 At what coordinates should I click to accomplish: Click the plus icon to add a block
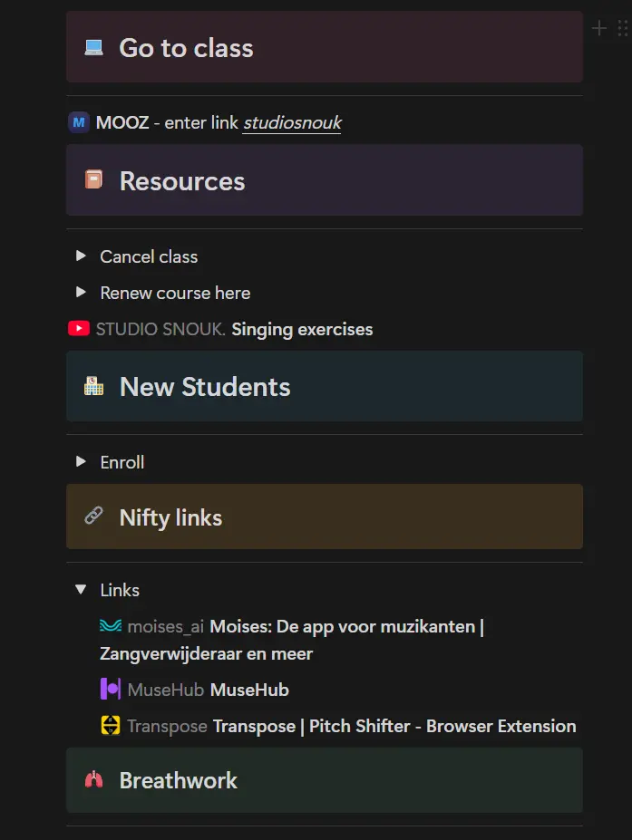coord(598,29)
